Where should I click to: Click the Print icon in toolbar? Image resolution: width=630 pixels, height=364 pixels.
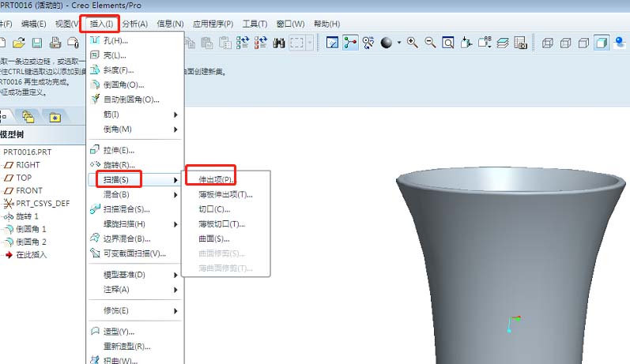coord(55,43)
